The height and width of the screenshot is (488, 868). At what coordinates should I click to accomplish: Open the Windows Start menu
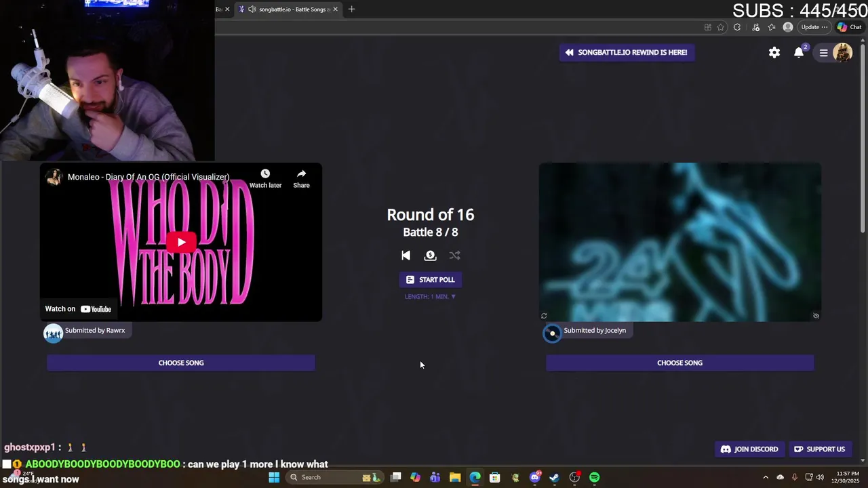tap(274, 477)
